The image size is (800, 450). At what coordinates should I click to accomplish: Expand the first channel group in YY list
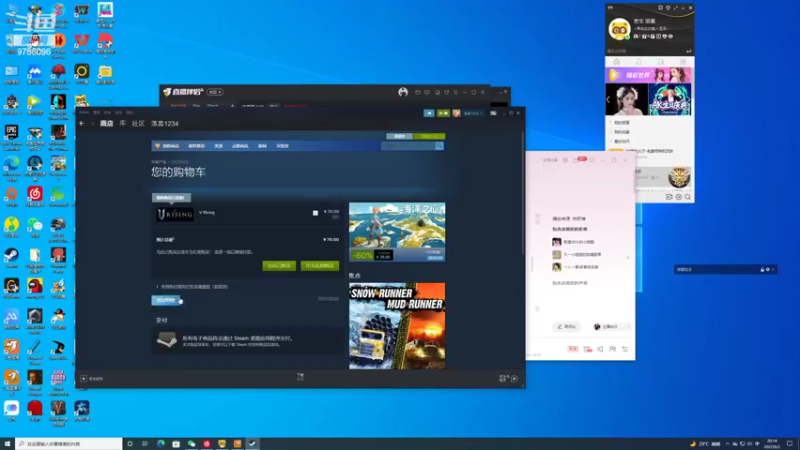tap(611, 123)
